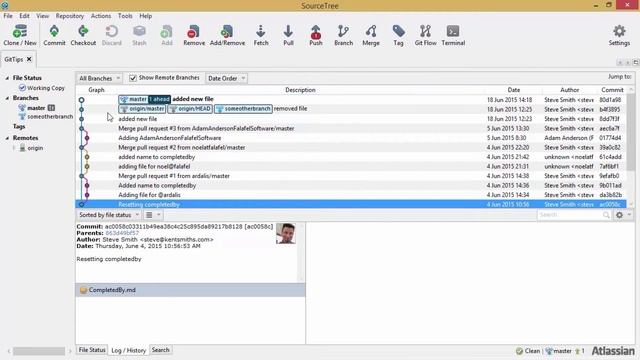Open the Help menu
The height and width of the screenshot is (360, 640).
pyautogui.click(x=146, y=16)
